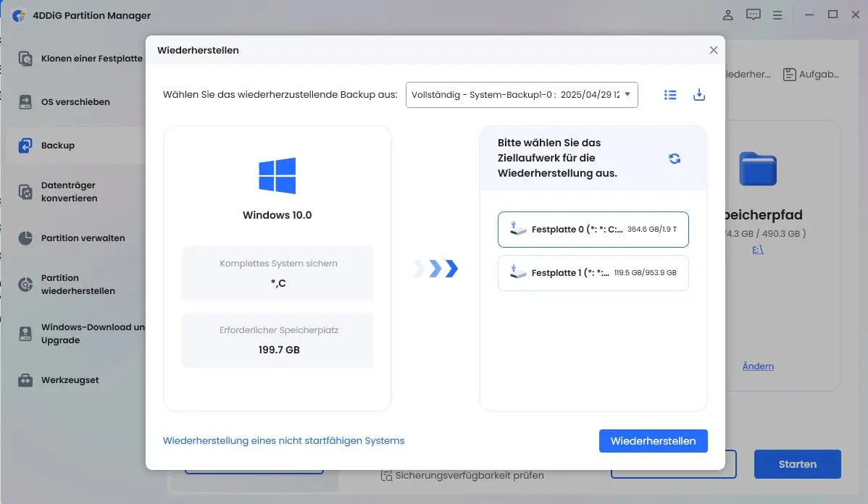Click the Backup sidebar icon

coord(25,146)
